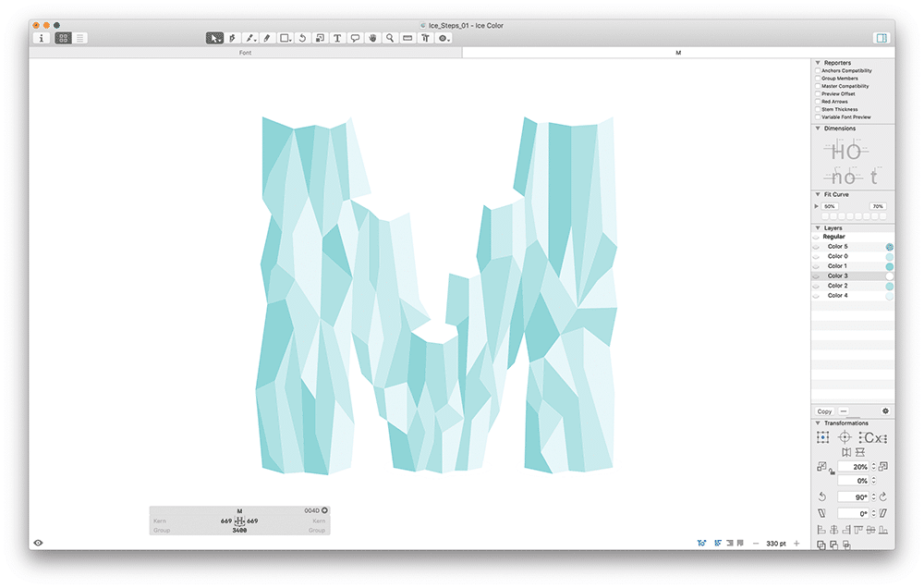Image resolution: width=924 pixels, height=588 pixels.
Task: Collapse the Dimensions section
Action: 818,128
